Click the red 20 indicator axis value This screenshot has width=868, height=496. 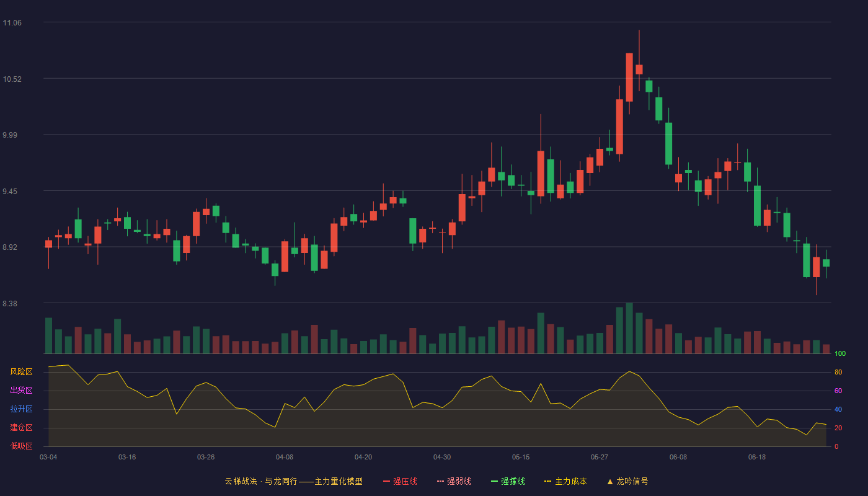click(838, 428)
